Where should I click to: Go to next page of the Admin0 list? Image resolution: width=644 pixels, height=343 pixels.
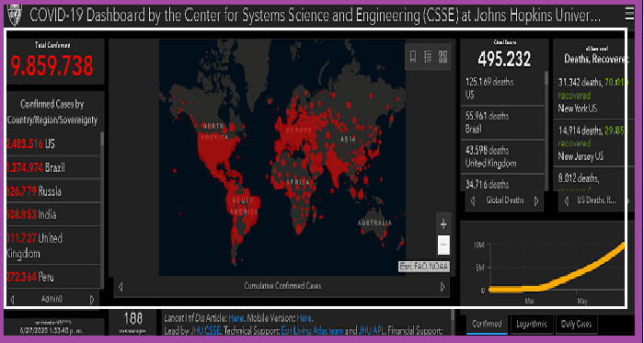pos(92,300)
